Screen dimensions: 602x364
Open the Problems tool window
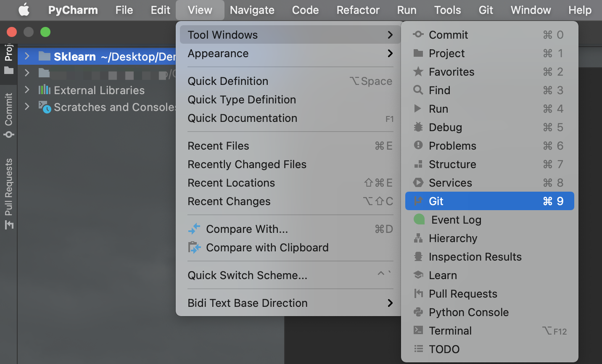pos(452,145)
